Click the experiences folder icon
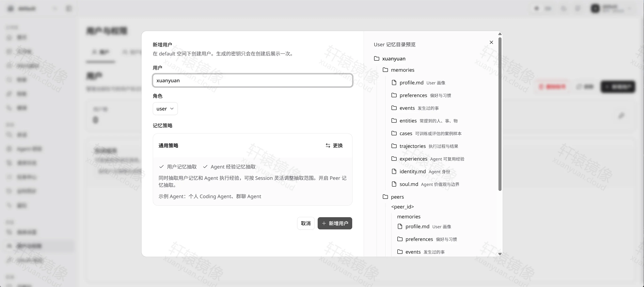The width and height of the screenshot is (644, 287). [x=394, y=159]
